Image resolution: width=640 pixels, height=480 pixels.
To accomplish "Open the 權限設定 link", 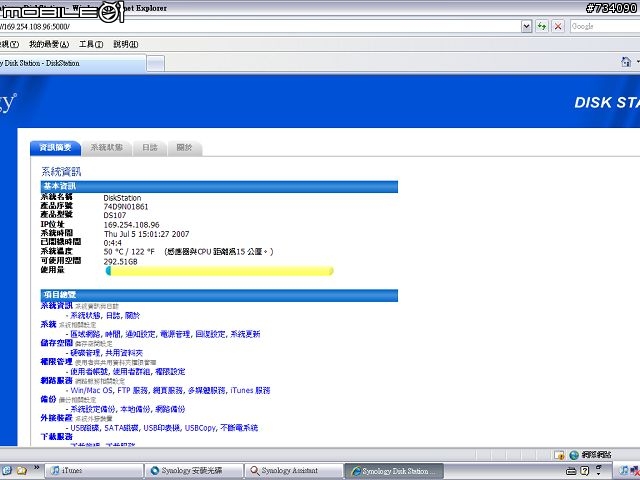I will (170, 372).
